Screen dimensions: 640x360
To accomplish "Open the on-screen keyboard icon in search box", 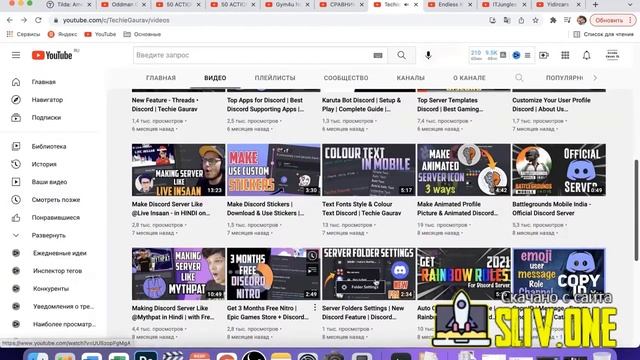I will tap(378, 56).
